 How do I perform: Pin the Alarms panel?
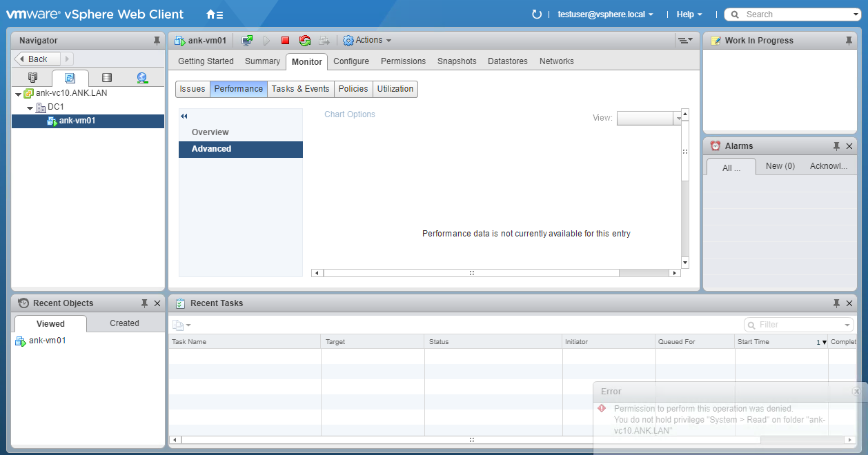[836, 146]
